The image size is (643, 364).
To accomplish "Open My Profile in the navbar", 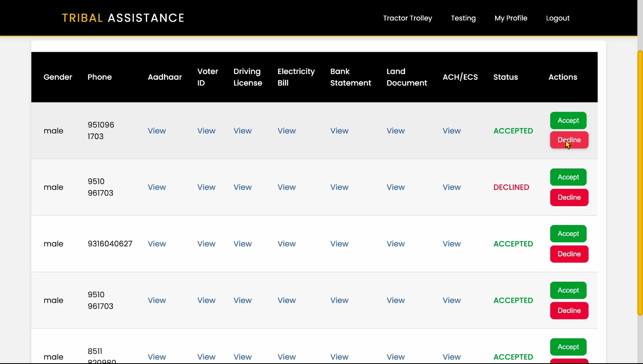I will click(x=511, y=18).
